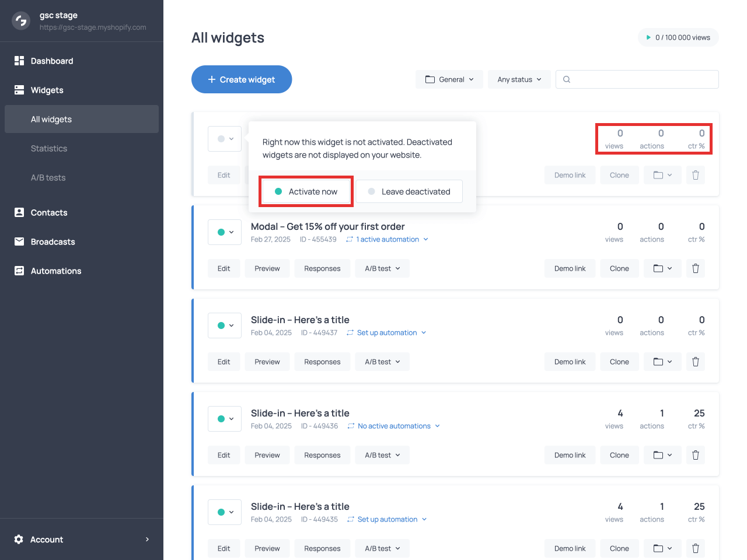Toggle status of Modal 15% off widget
Screen dimensions: 747x560
(x=225, y=232)
